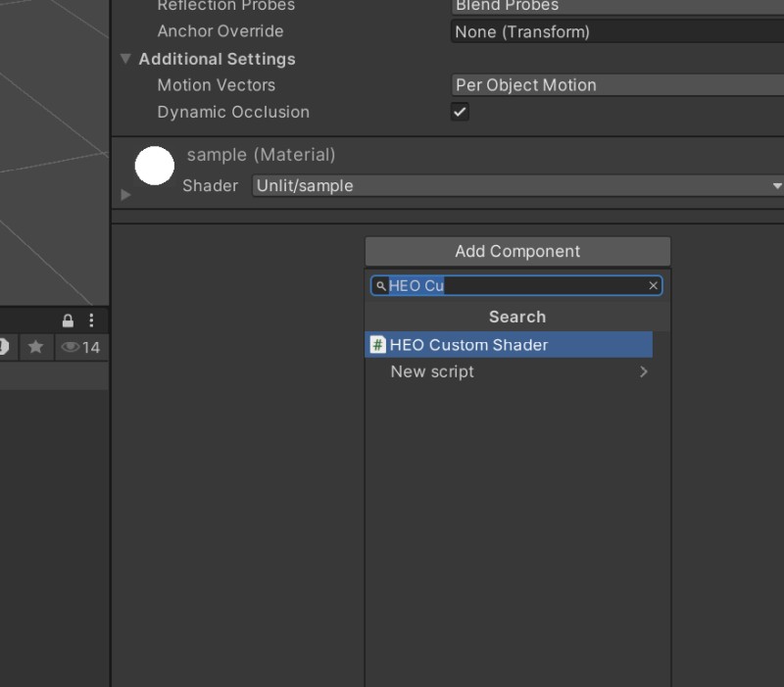Click the star favorites icon
Image resolution: width=784 pixels, height=687 pixels.
pyautogui.click(x=35, y=347)
